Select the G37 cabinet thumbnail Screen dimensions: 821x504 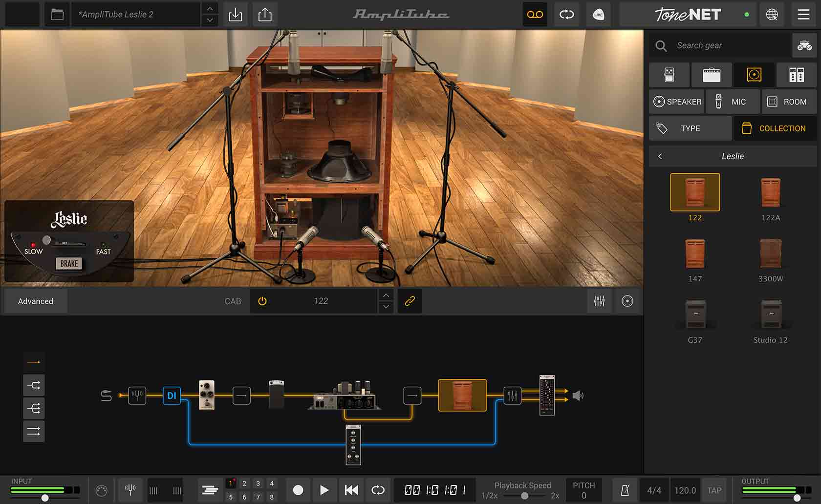point(695,315)
